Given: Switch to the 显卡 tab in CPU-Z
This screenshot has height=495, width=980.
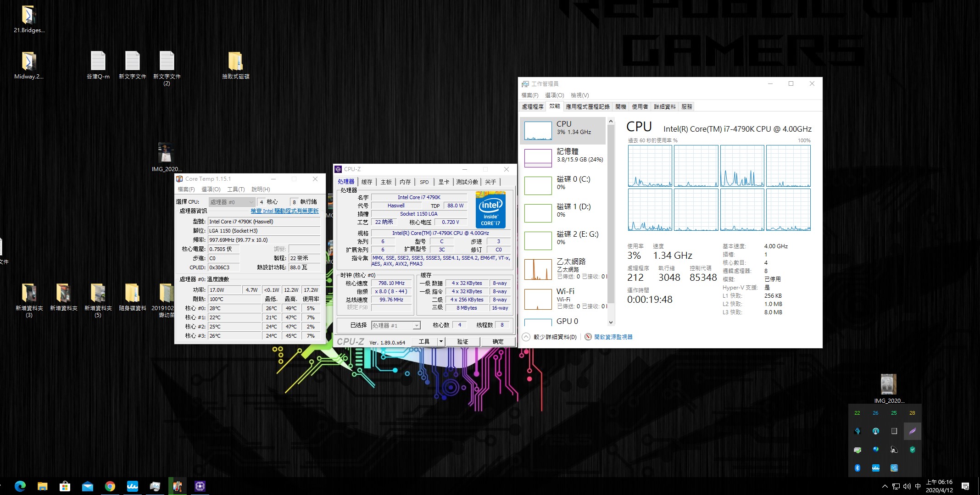Looking at the screenshot, I should tap(444, 182).
